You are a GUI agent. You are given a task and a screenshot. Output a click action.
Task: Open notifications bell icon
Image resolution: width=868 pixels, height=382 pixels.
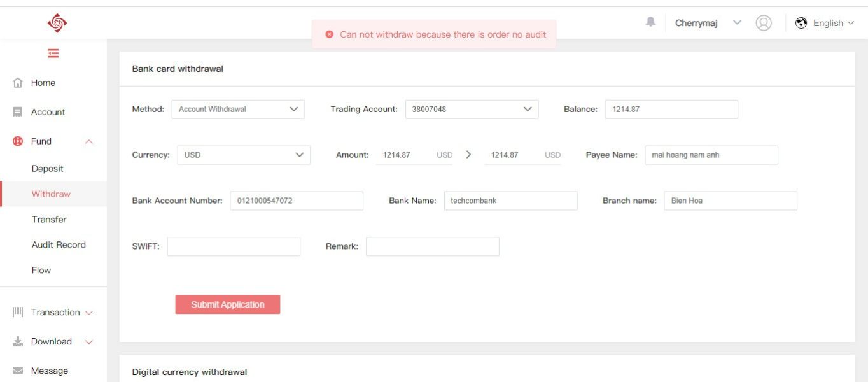tap(650, 22)
